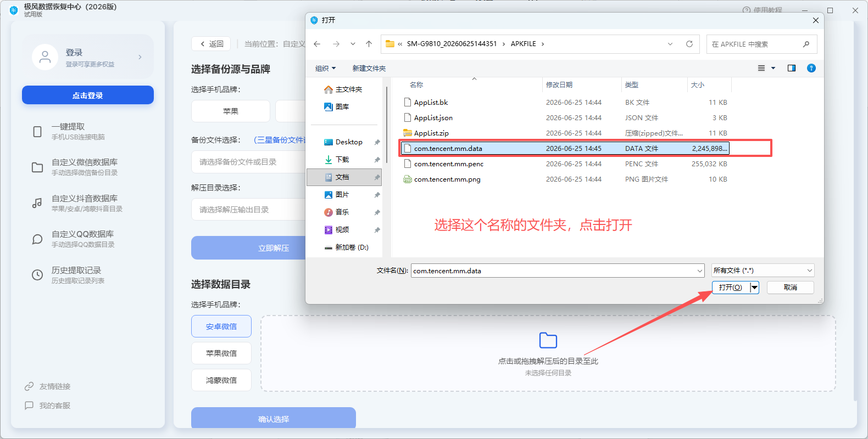Select file com.tencent.mm.png
Image resolution: width=868 pixels, height=439 pixels.
pyautogui.click(x=566, y=179)
